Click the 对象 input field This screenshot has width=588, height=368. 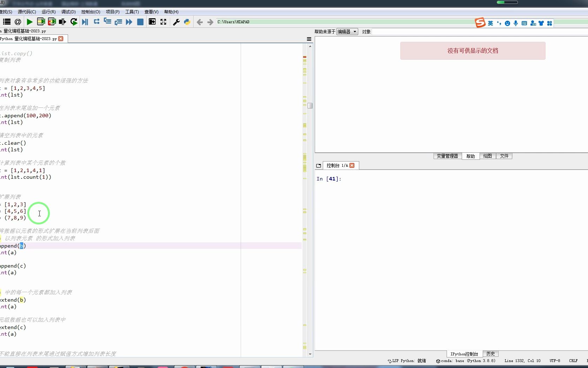pos(480,32)
